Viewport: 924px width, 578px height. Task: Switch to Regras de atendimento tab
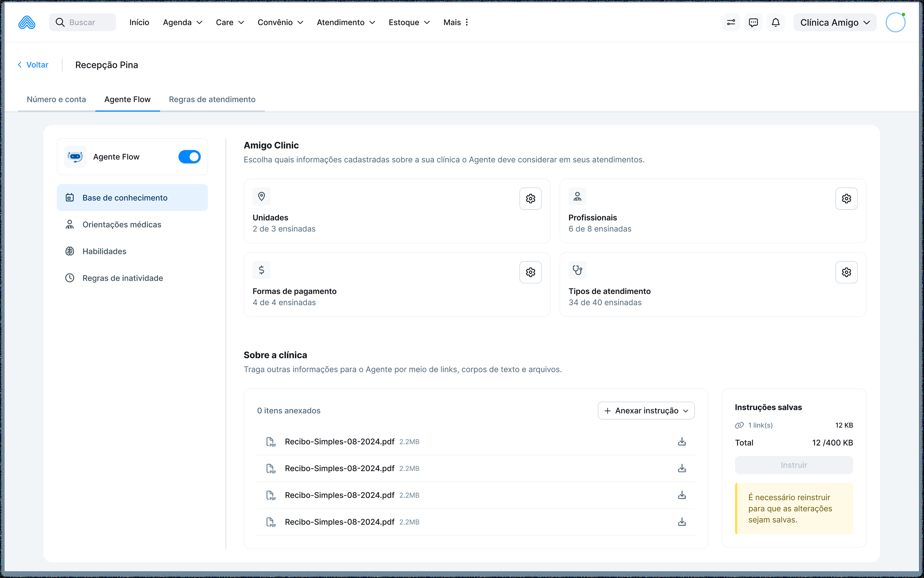212,99
